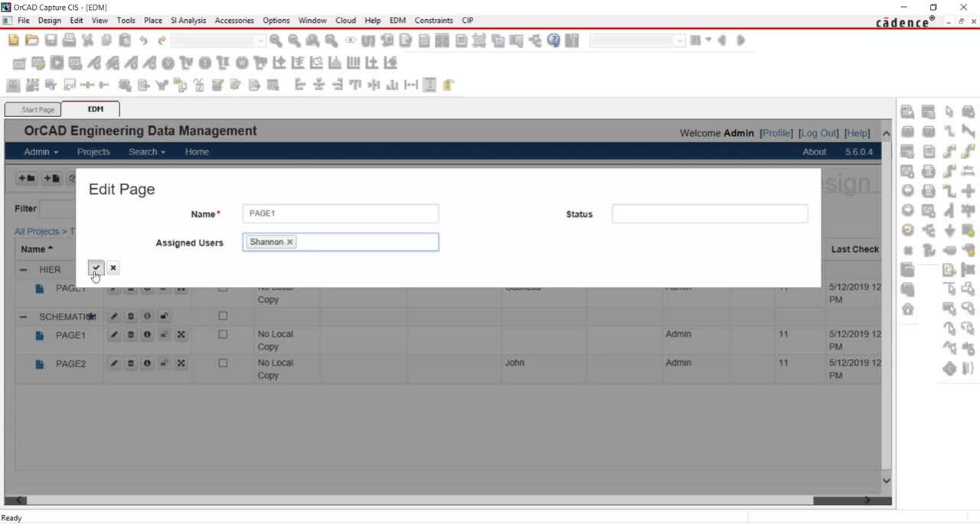This screenshot has height=524, width=980.
Task: Collapse the HIER group
Action: click(x=23, y=269)
